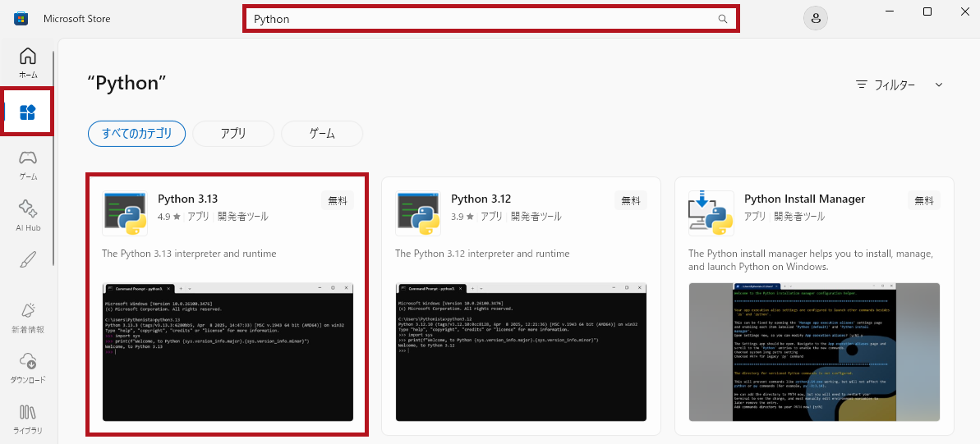Viewport: 980px width, 444px height.
Task: Click the Microsoft Store logo icon
Action: [x=21, y=19]
